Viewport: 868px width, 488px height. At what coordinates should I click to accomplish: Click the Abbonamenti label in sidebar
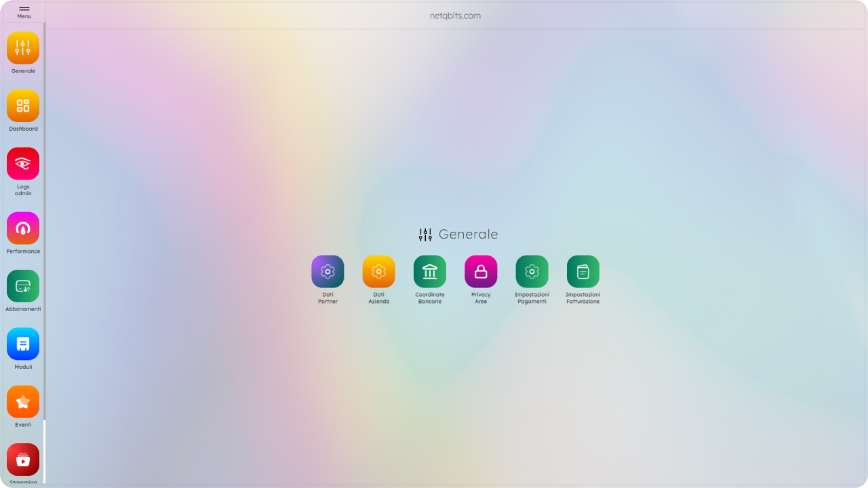tap(23, 309)
